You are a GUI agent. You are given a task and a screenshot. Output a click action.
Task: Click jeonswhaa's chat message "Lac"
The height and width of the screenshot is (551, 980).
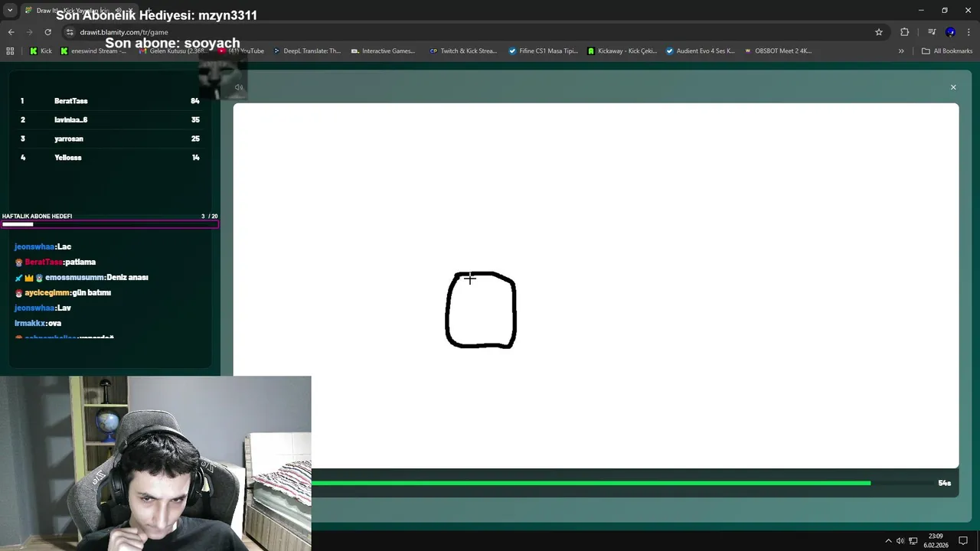pyautogui.click(x=43, y=246)
